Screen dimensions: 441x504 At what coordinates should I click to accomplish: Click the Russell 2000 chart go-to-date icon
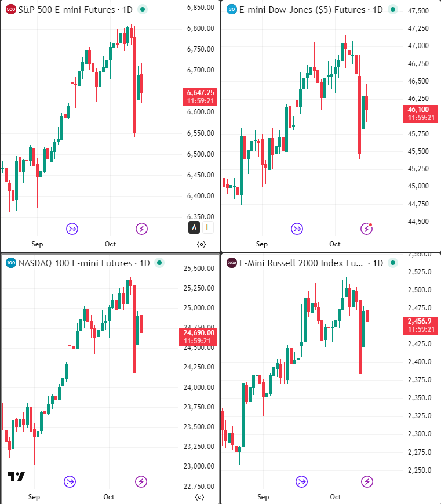point(301,481)
